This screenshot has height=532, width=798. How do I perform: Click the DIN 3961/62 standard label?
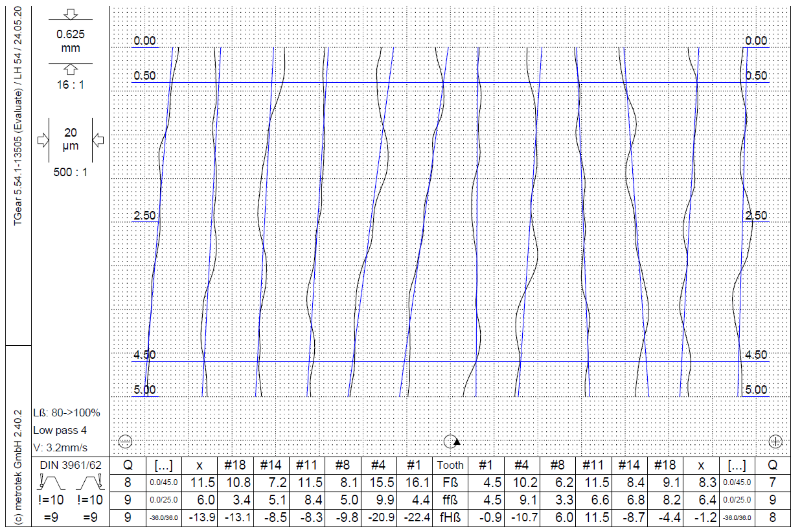pyautogui.click(x=71, y=465)
